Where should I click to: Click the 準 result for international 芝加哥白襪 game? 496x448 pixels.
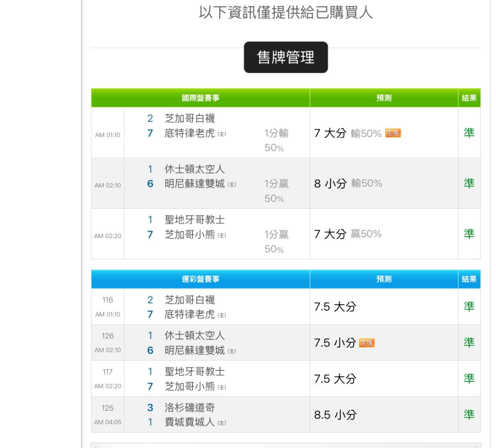click(x=469, y=133)
